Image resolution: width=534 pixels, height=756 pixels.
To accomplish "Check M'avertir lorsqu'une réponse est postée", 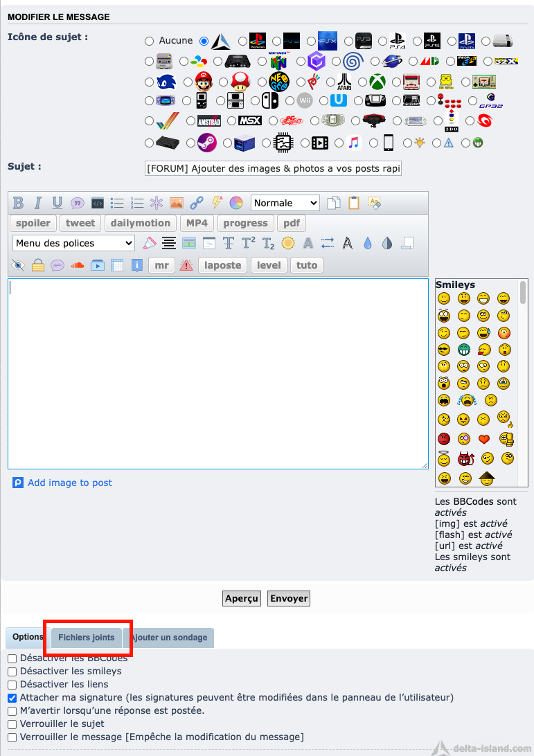I will coord(12,711).
